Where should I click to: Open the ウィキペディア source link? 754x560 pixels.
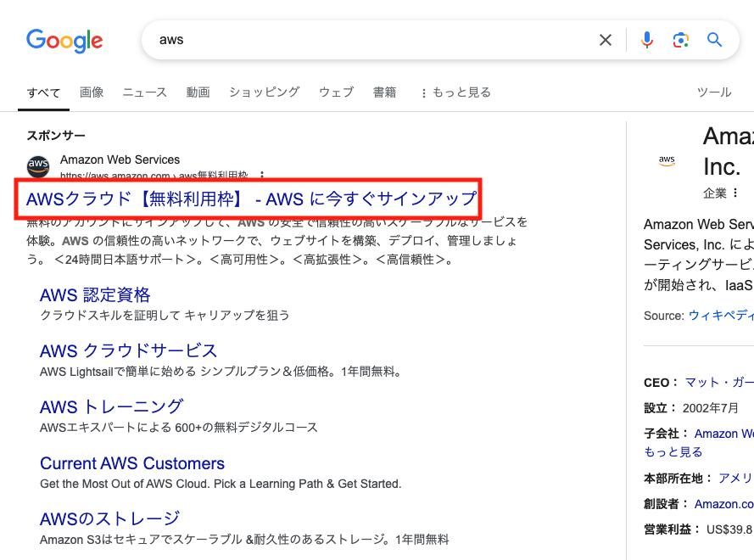pos(721,316)
